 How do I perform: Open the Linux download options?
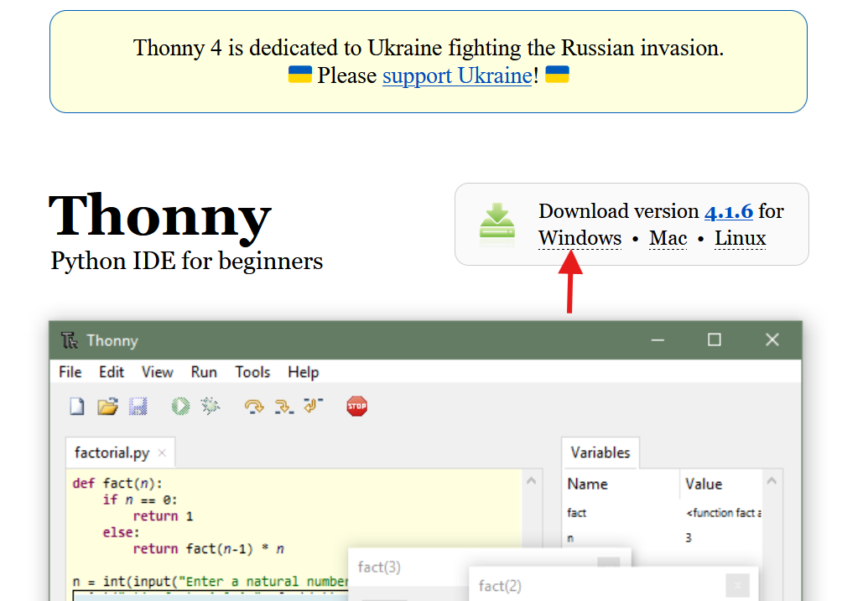tap(740, 238)
